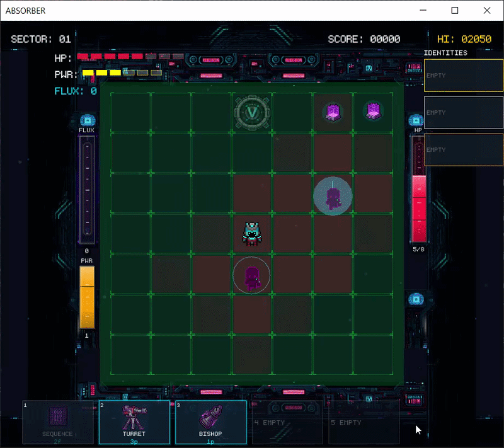
Task: Click the purple ghost enemy below player
Action: [251, 275]
